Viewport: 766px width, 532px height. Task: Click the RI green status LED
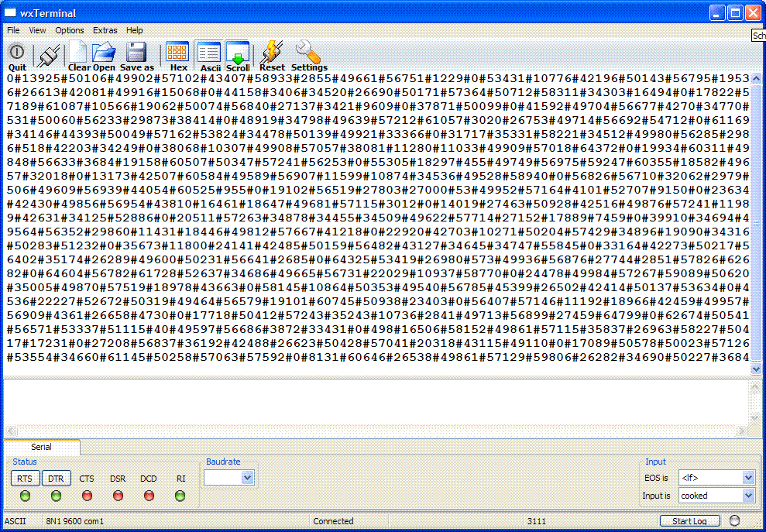180,496
